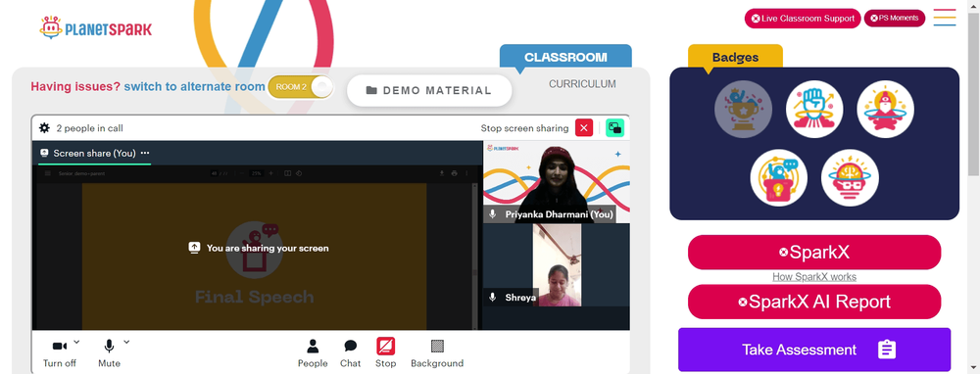Click the red stop screen sharing X
Screen dimensions: 980x374
click(584, 128)
